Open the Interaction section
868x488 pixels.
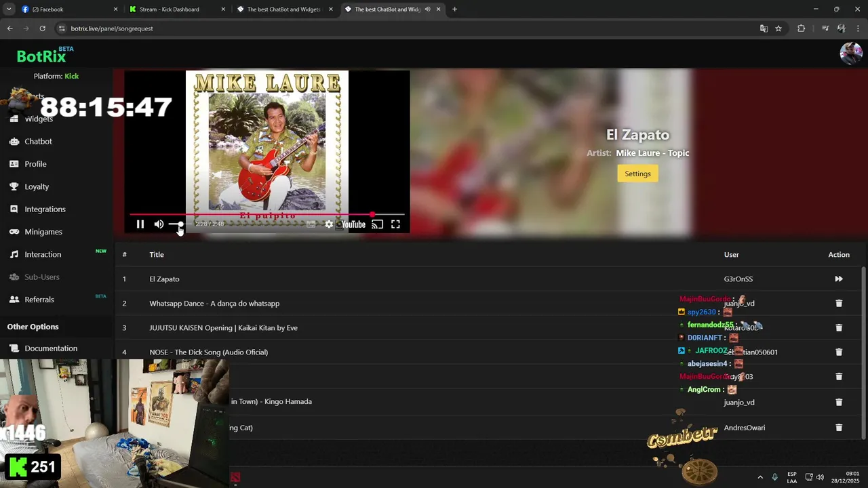(x=43, y=254)
